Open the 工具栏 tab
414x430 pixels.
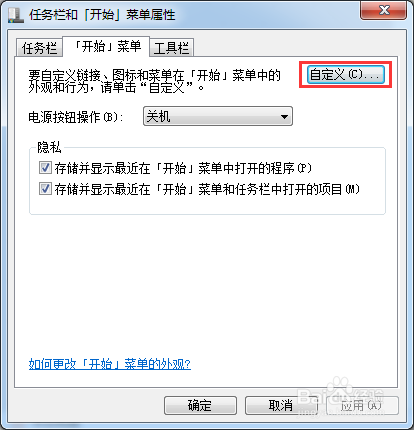[x=172, y=48]
